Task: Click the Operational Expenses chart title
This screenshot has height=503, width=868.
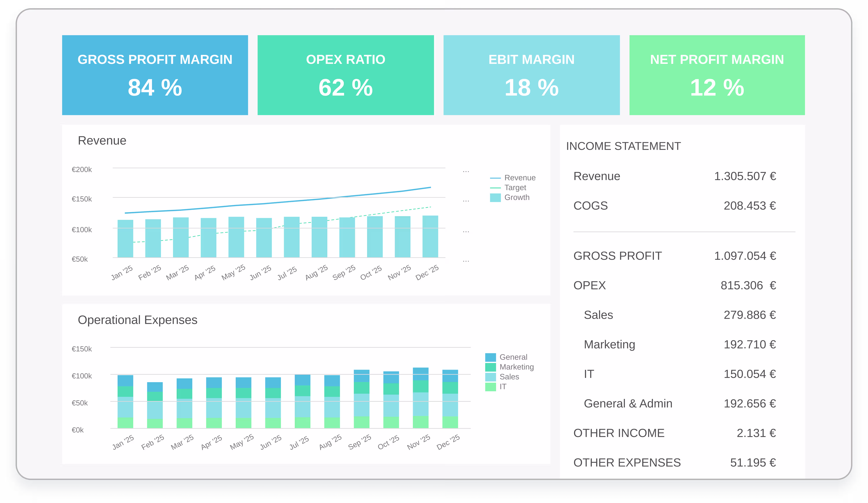Action: click(137, 320)
